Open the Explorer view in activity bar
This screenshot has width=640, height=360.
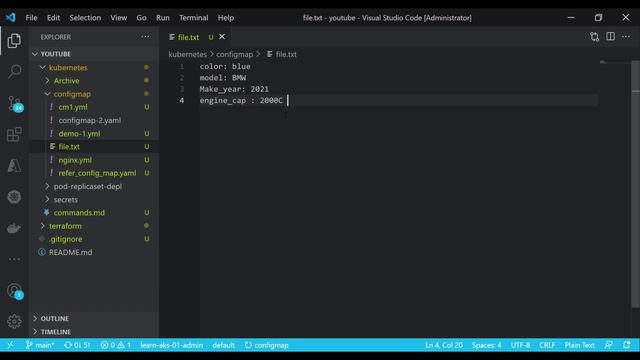(x=14, y=40)
